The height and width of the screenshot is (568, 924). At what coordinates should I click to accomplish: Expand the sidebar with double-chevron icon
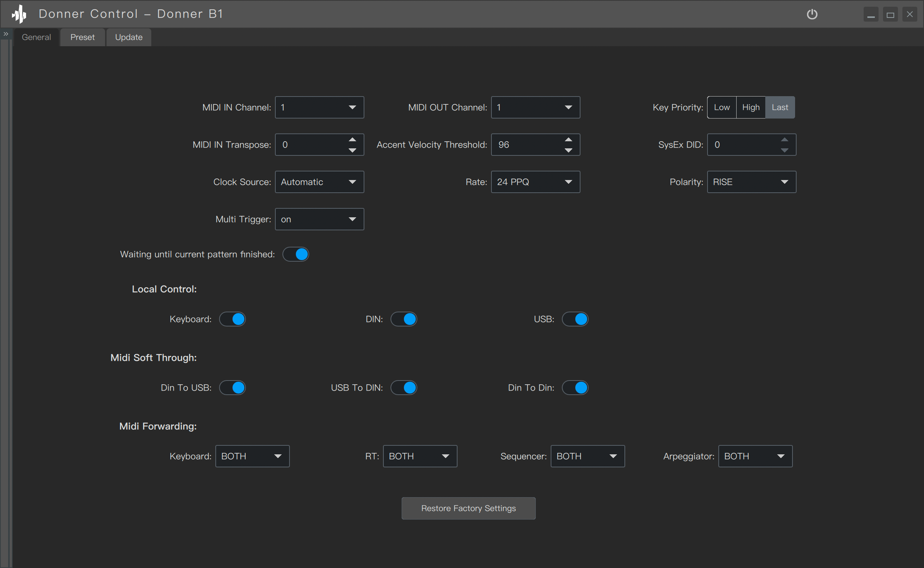tap(6, 34)
